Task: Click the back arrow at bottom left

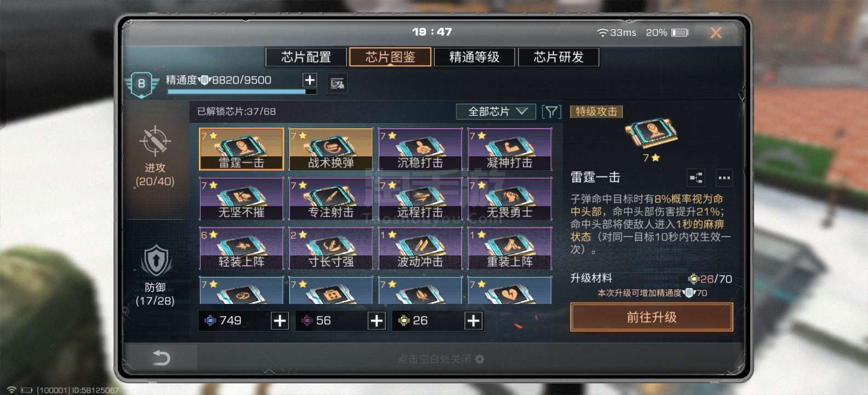Action: coord(161,358)
